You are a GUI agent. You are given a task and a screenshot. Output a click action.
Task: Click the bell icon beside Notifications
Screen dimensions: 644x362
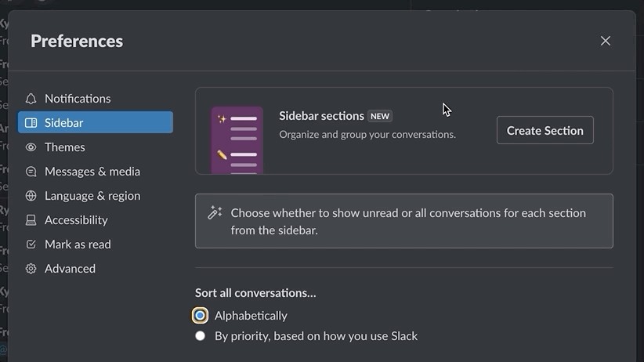coord(31,99)
